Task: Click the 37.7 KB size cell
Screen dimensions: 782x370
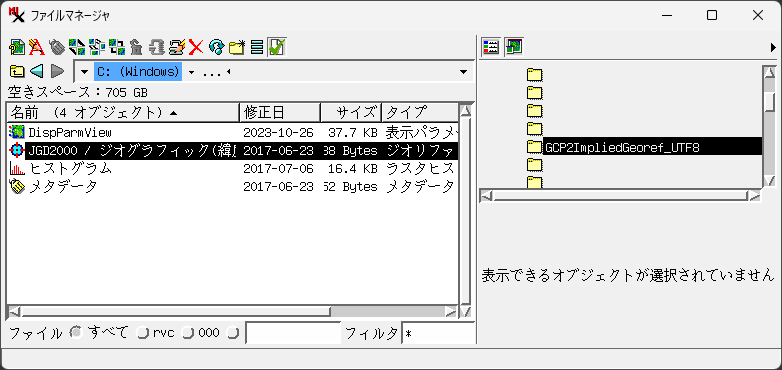Action: pos(353,132)
